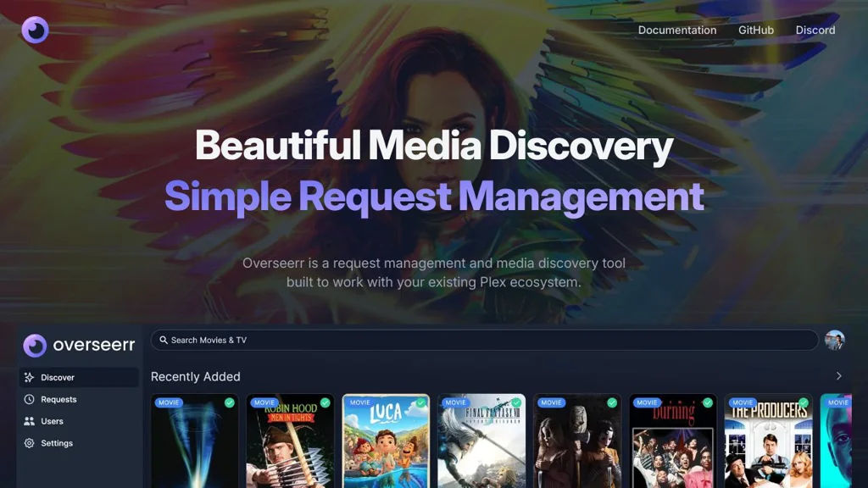Click the MOVIE badge on Burning poster
Viewport: 868px width, 488px height.
pos(647,402)
